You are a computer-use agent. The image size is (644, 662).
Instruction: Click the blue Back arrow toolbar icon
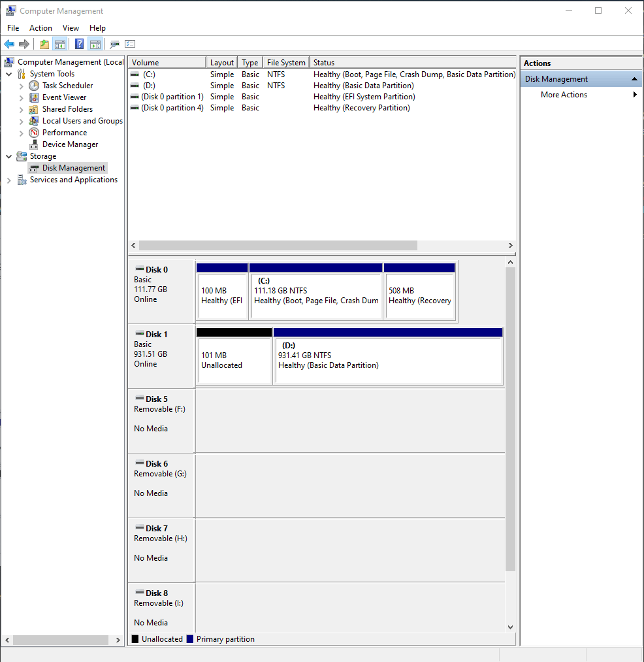[x=9, y=44]
